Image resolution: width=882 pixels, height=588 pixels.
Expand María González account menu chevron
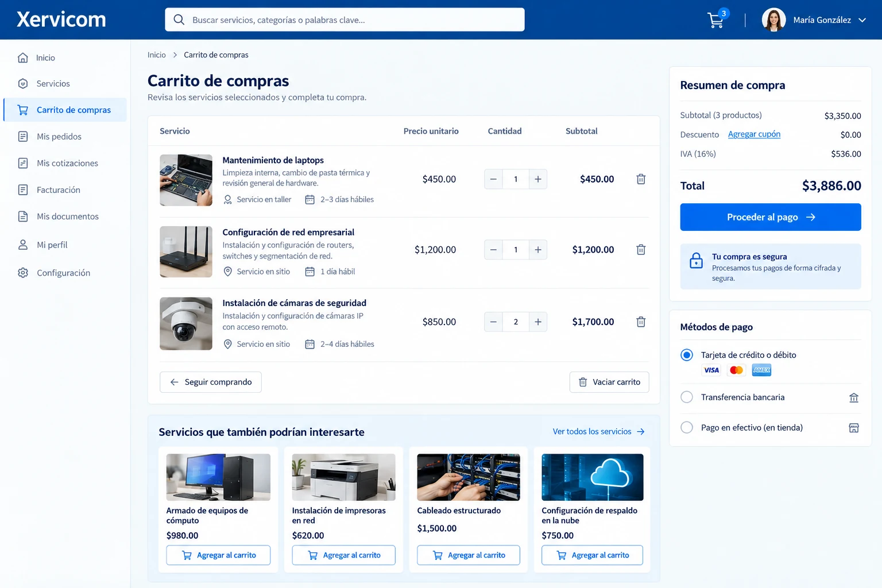[x=862, y=20]
